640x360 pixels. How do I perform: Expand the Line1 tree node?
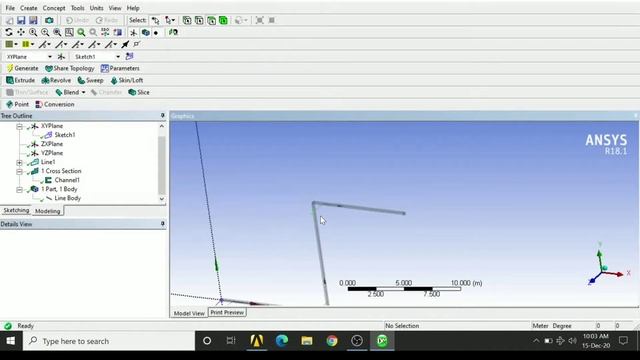click(19, 162)
